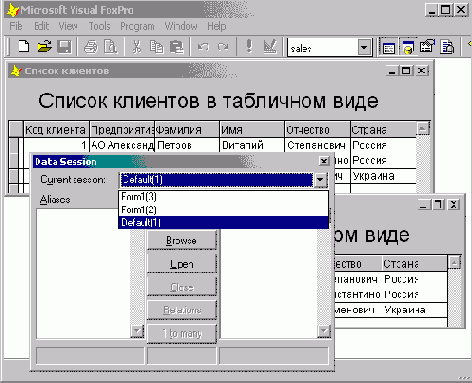Click the Run exclamation mark icon

pos(249,47)
